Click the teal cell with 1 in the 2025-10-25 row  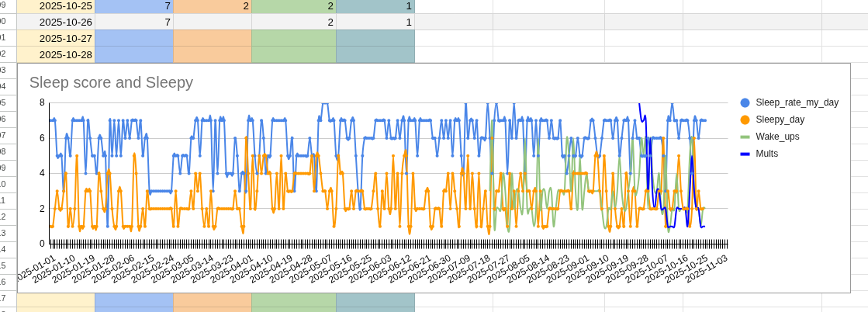pos(375,5)
